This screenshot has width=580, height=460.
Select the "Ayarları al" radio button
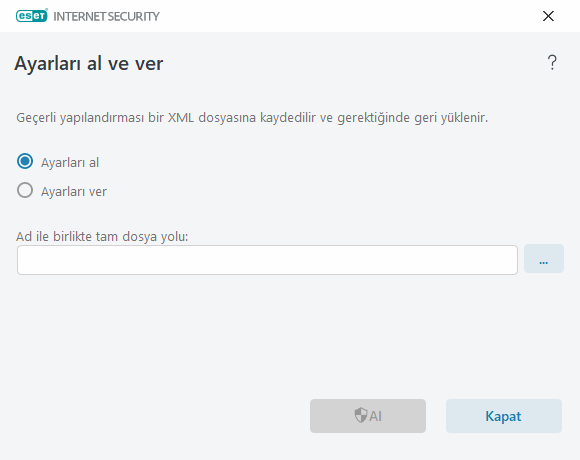pos(25,162)
